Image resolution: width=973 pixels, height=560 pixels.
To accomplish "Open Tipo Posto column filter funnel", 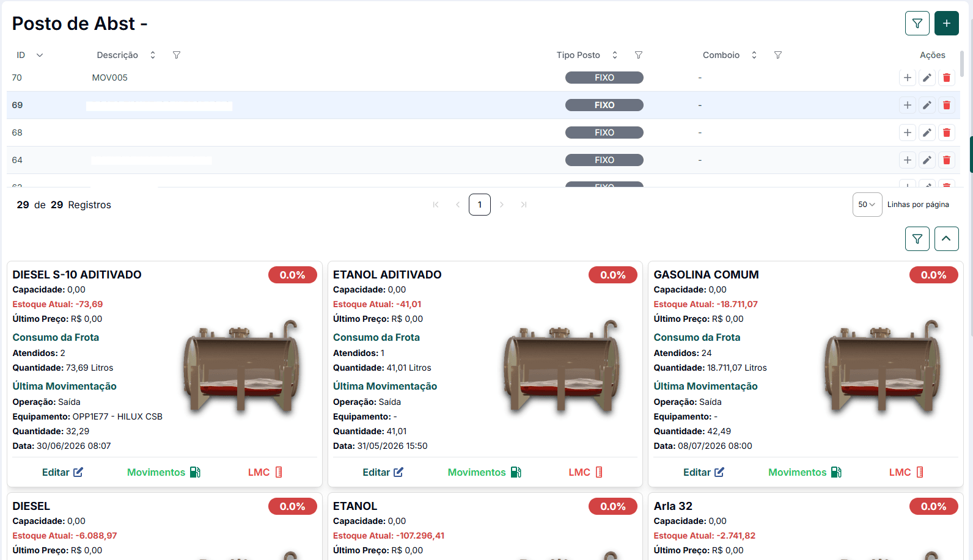I will [x=639, y=55].
